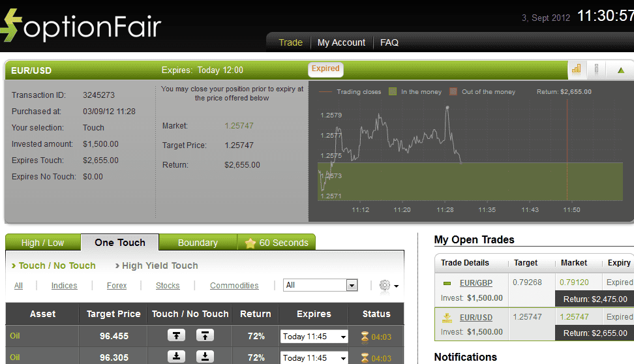
Task: Open the asset filter dropdown showing All
Action: pos(321,285)
